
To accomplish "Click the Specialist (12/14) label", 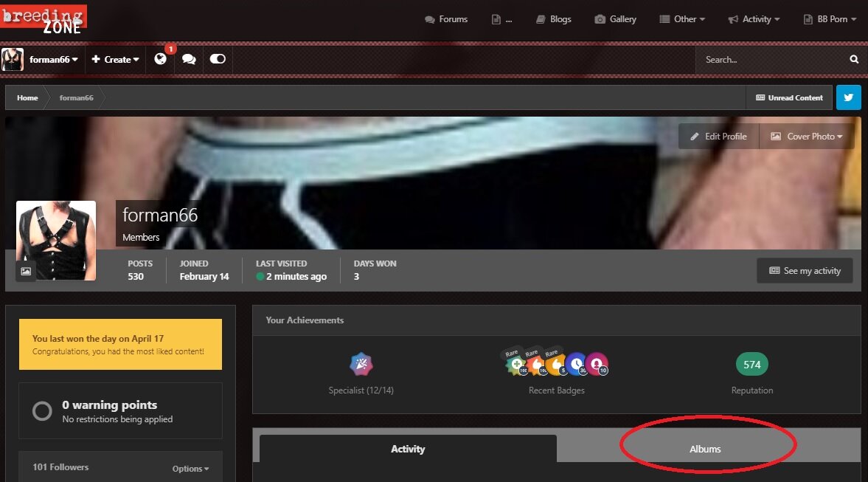I will (361, 390).
